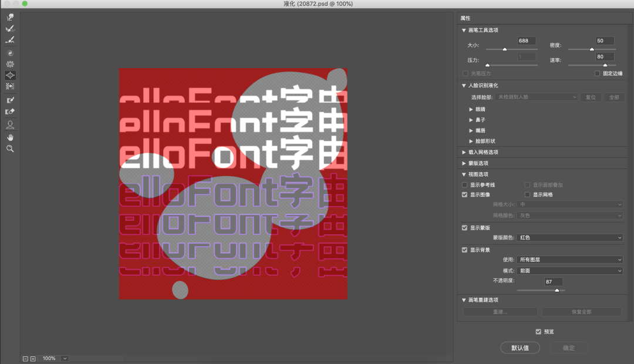Pick the Twirl Clockwise tool
Image resolution: width=634 pixels, height=364 pixels.
point(10,52)
